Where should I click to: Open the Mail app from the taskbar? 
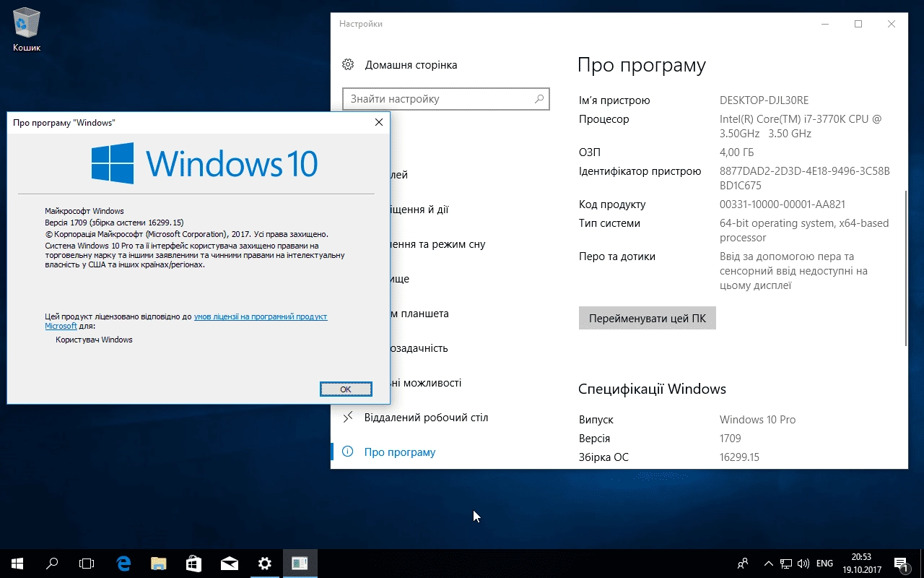click(x=230, y=563)
